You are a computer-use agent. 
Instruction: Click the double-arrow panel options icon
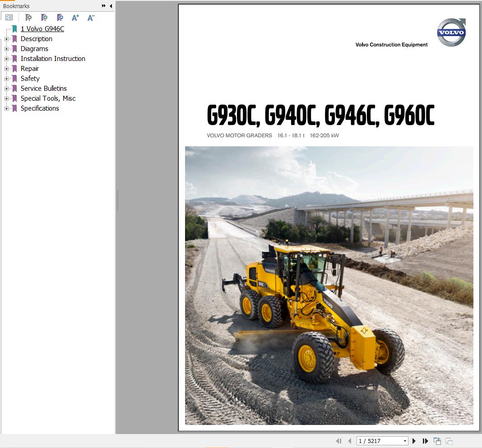pyautogui.click(x=104, y=6)
